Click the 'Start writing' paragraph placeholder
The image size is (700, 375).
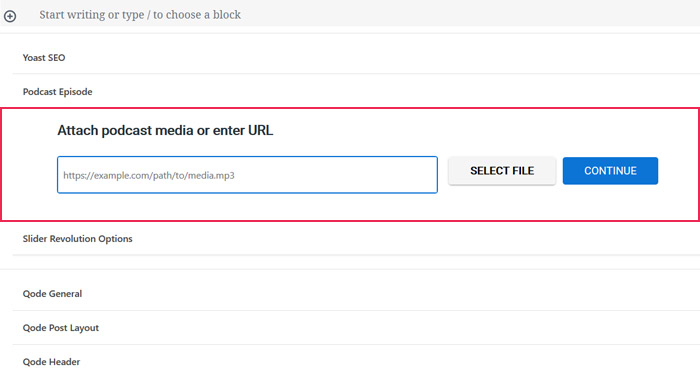click(x=140, y=15)
